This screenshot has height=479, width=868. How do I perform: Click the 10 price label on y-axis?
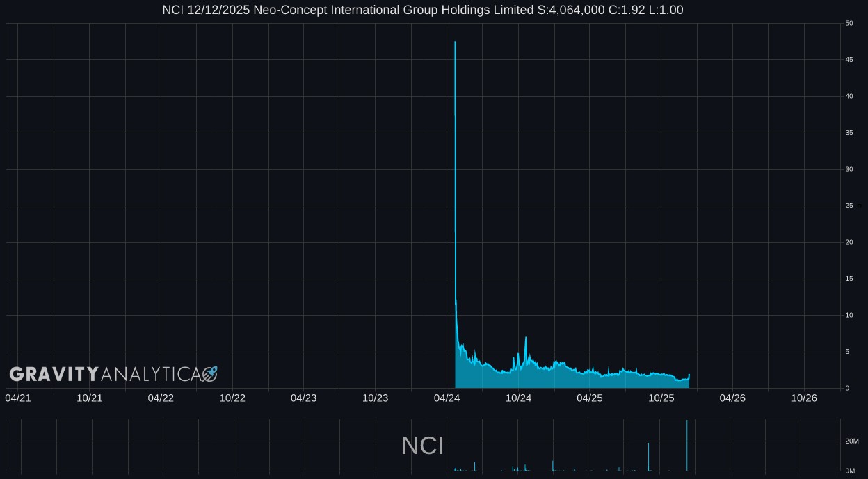[x=849, y=316]
